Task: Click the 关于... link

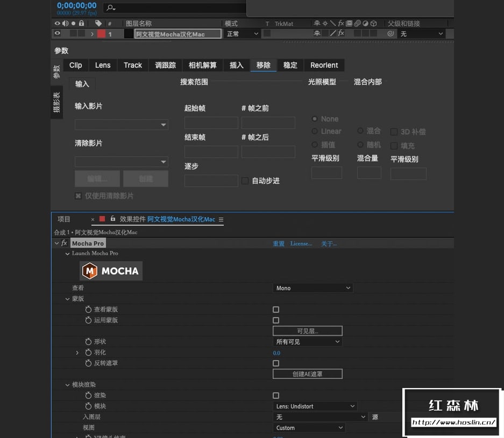Action: pyautogui.click(x=329, y=244)
